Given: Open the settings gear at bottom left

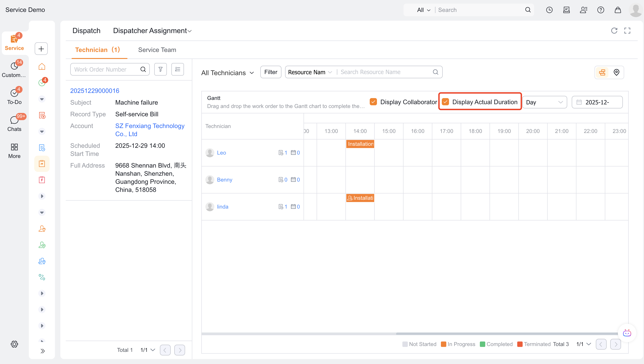Looking at the screenshot, I should pyautogui.click(x=14, y=344).
